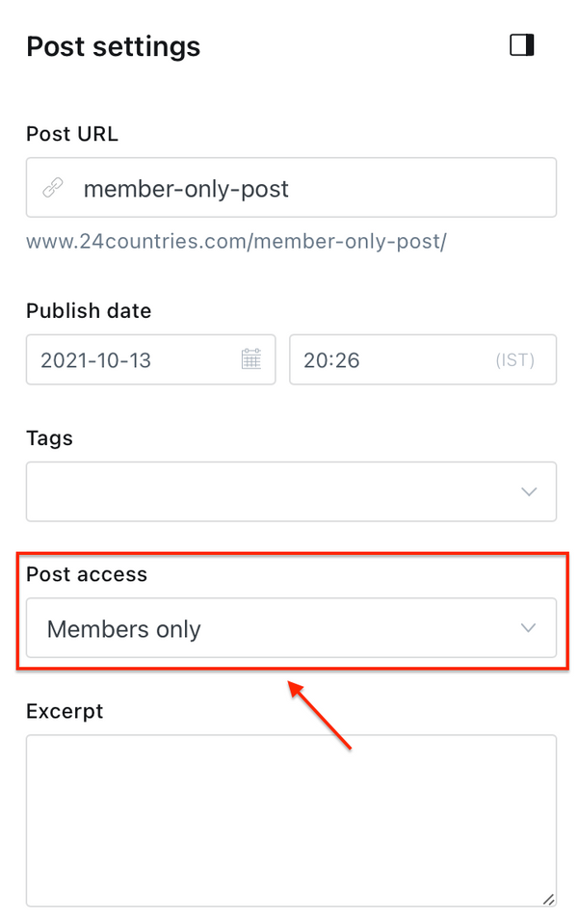Click the chevron icon on the Tags field
Screen dimensions: 578x924
click(x=529, y=491)
